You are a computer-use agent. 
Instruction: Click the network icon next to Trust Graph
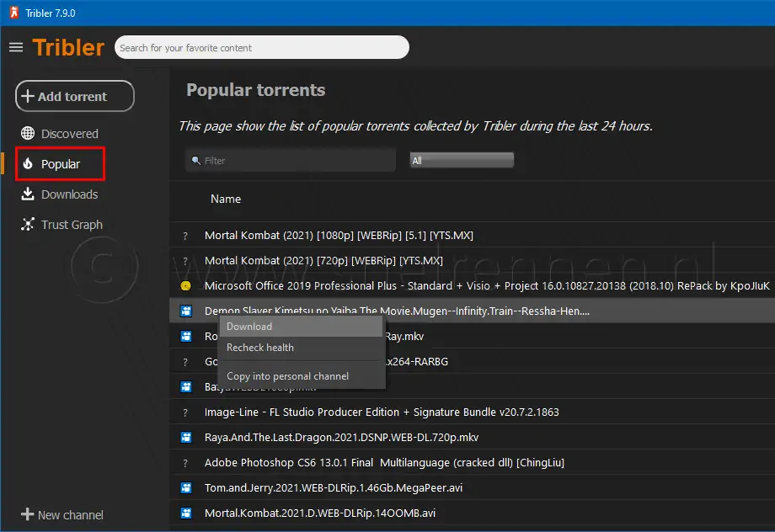28,224
